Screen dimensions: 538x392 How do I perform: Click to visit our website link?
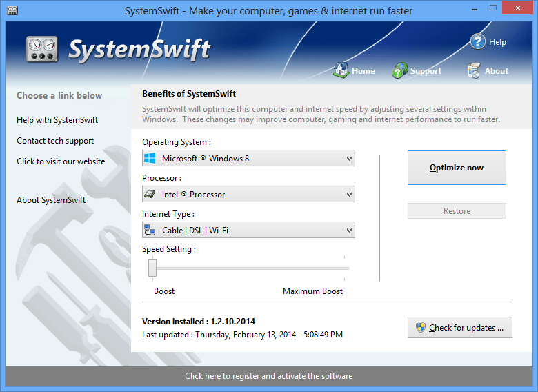coord(61,161)
